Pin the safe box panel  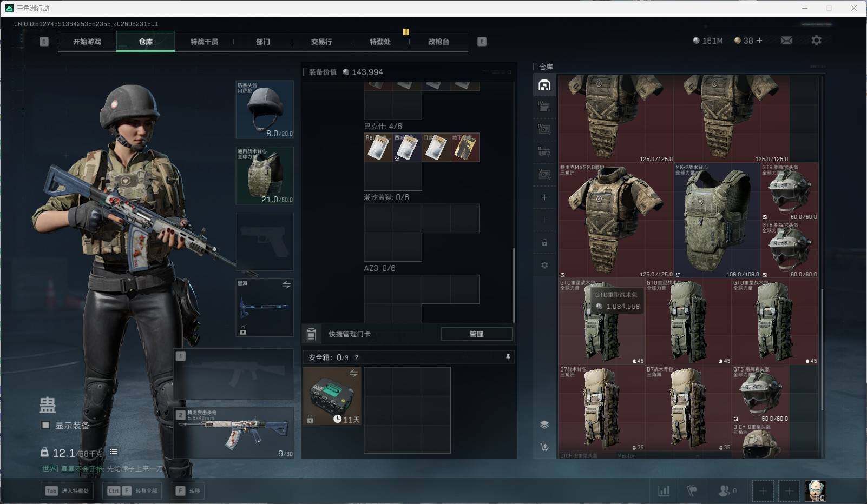point(508,357)
